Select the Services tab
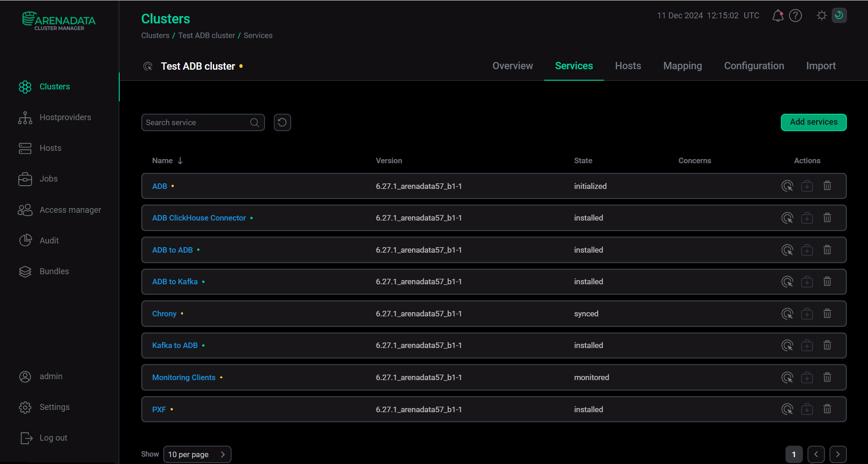 574,66
